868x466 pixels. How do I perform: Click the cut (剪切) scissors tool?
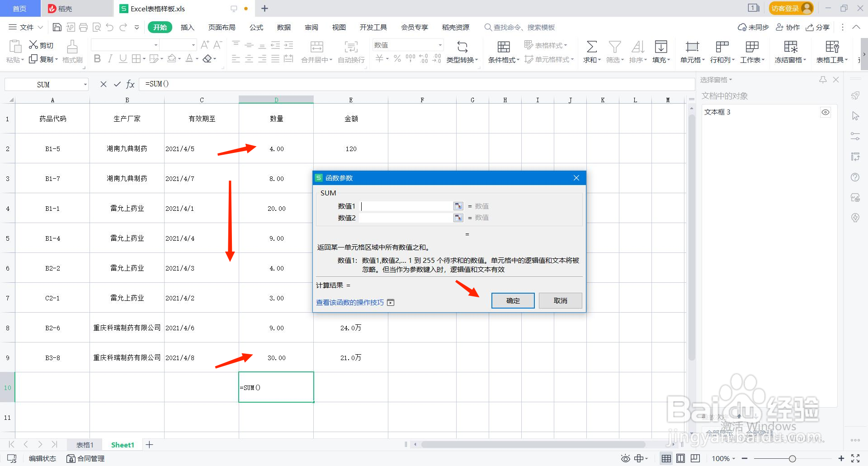coord(41,45)
